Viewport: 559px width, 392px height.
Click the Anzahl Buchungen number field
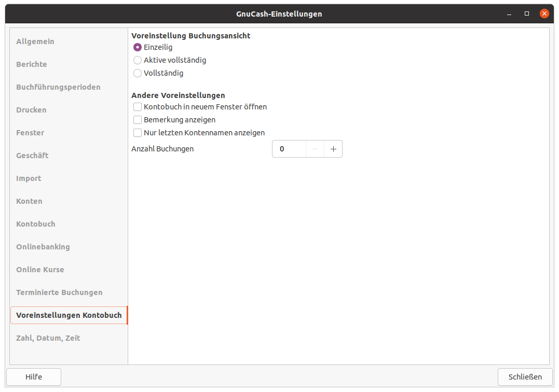289,149
